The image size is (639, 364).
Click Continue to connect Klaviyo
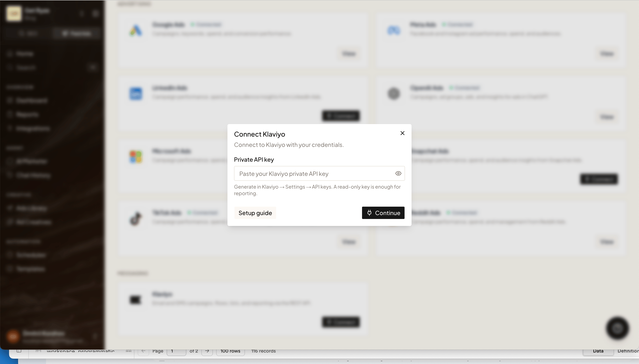pyautogui.click(x=383, y=213)
